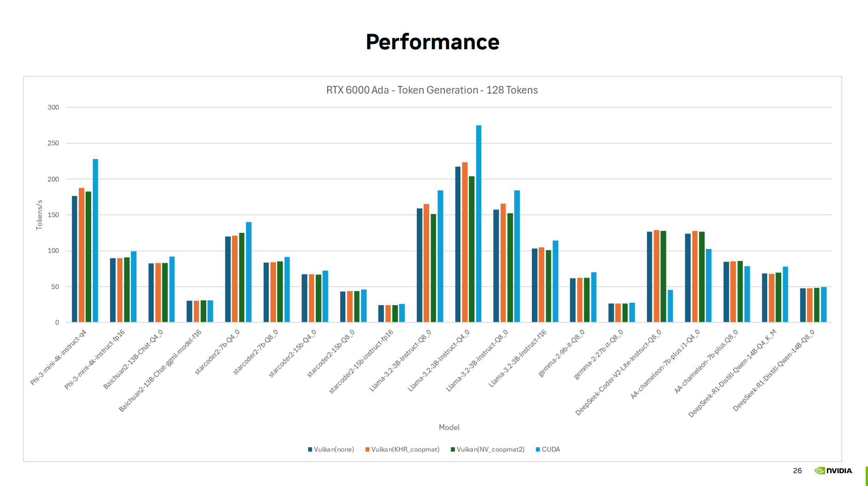Click the "starcoder2-7b-Q8_0" axis label
Screen dimensions: 868x486
click(256, 352)
